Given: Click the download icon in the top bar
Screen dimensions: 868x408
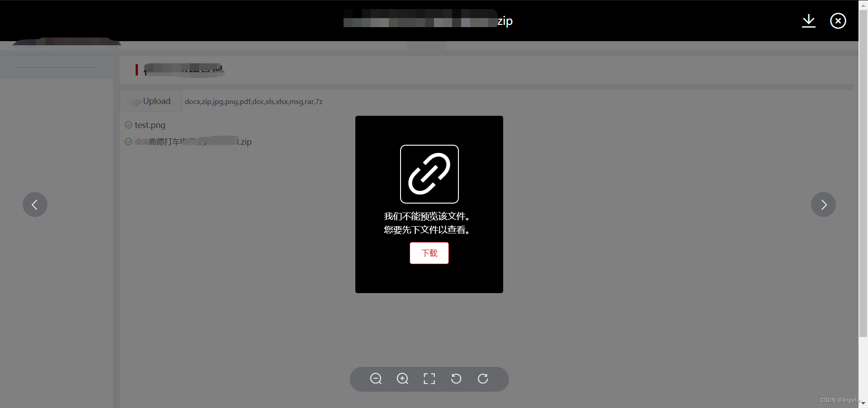Looking at the screenshot, I should [808, 21].
